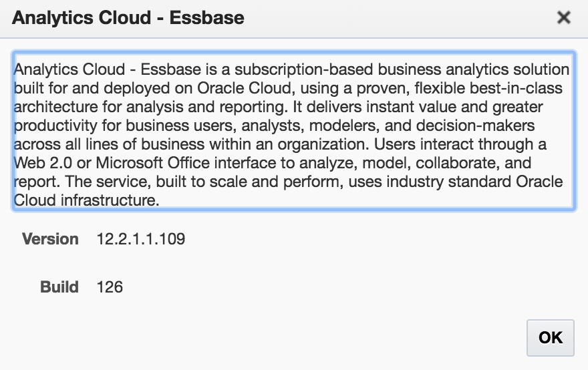This screenshot has height=370, width=588.
Task: Place cursor at 'Web 2.0' in description
Action: click(x=38, y=162)
